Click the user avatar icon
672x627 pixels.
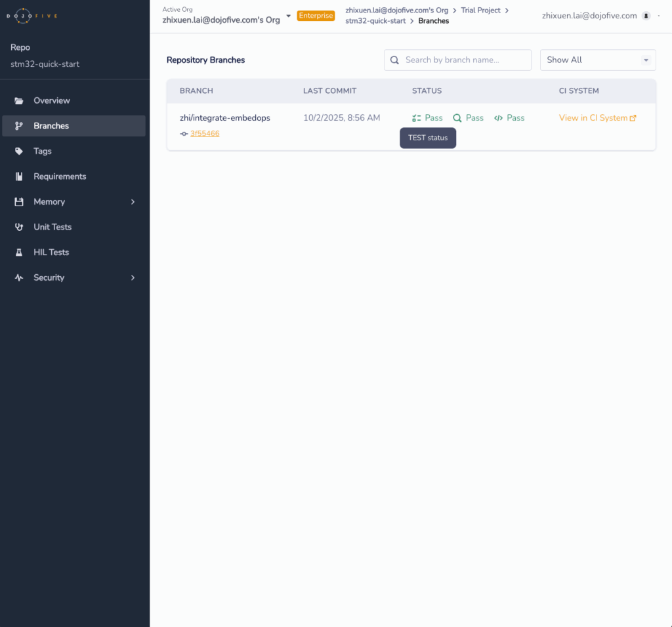pos(646,16)
